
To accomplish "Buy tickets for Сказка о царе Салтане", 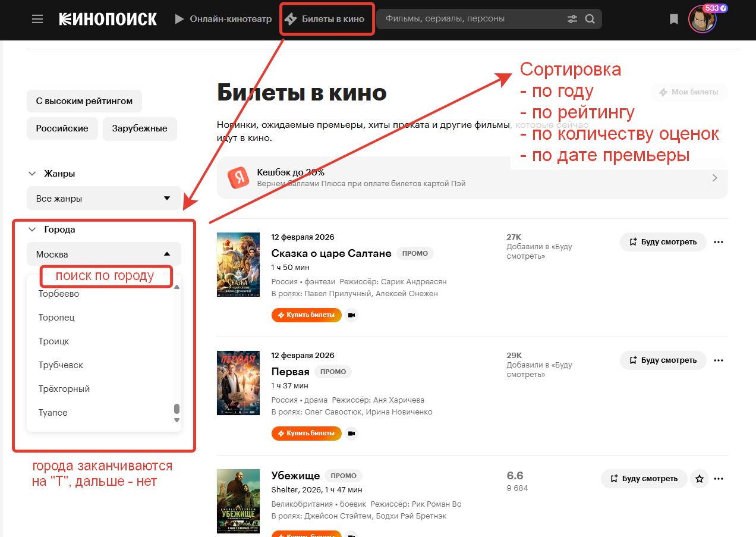I will coord(306,315).
